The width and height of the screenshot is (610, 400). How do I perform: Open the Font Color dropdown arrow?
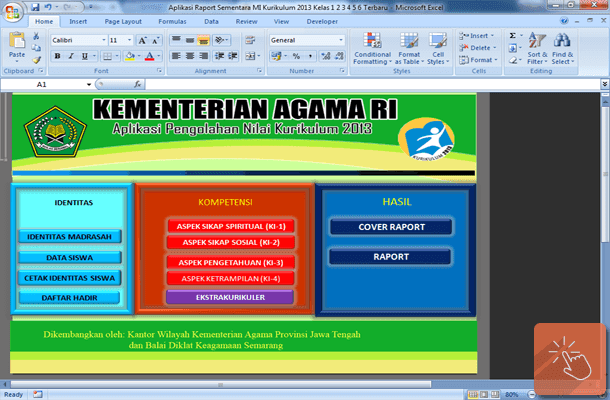coord(158,56)
